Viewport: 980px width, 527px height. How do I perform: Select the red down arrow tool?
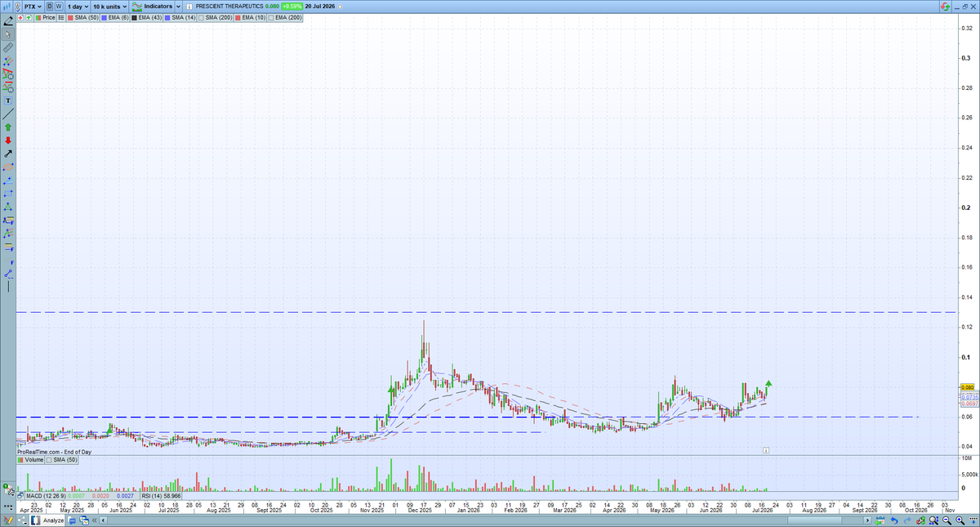click(x=8, y=140)
